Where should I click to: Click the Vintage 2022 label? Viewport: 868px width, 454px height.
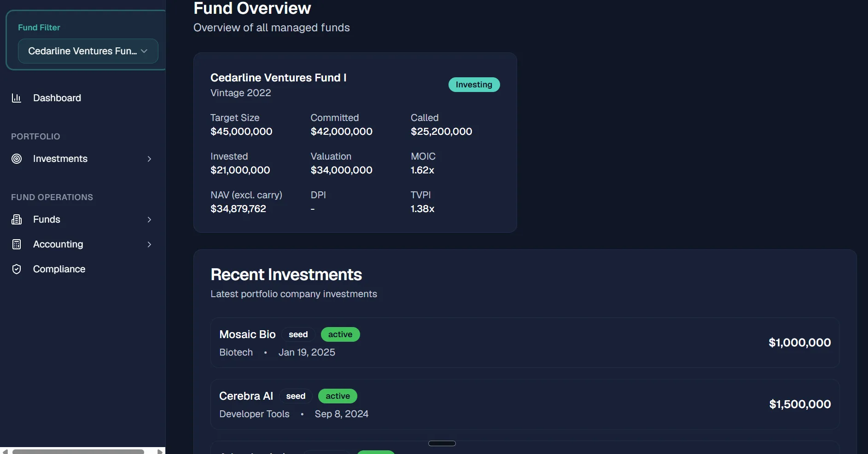coord(241,93)
